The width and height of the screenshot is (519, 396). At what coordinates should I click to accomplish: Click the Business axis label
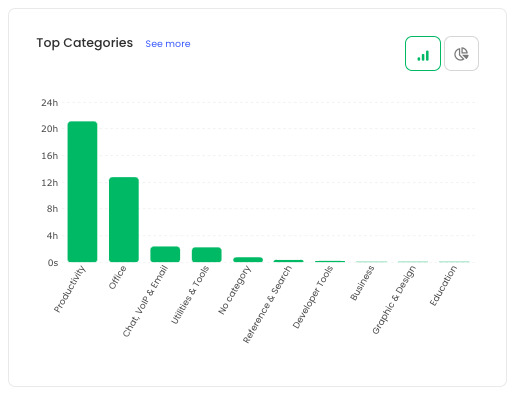(362, 283)
